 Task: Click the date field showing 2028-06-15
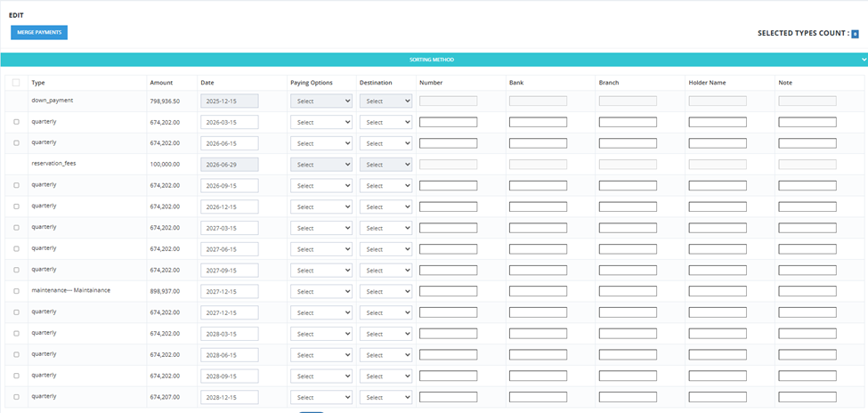(x=229, y=355)
